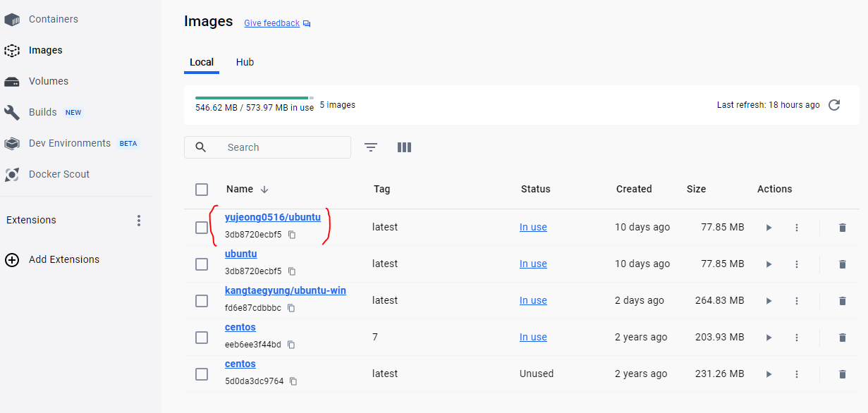Click the Last refresh: 18 hours ago text
The image size is (868, 413).
tap(769, 105)
